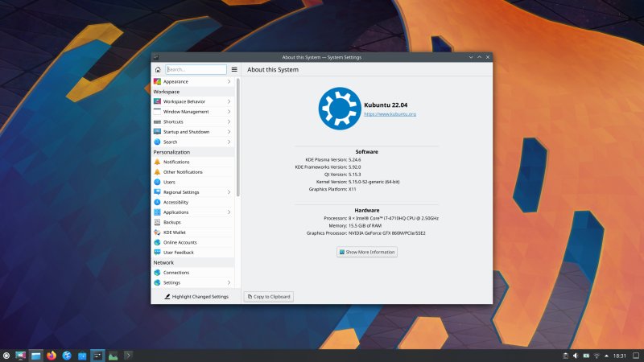Image resolution: width=644 pixels, height=362 pixels.
Task: Open KDE Wallet settings
Action: coord(175,232)
